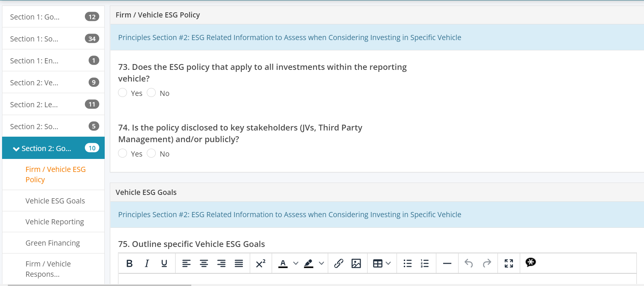The width and height of the screenshot is (644, 286).
Task: Insert an image into the answer
Action: point(356,263)
